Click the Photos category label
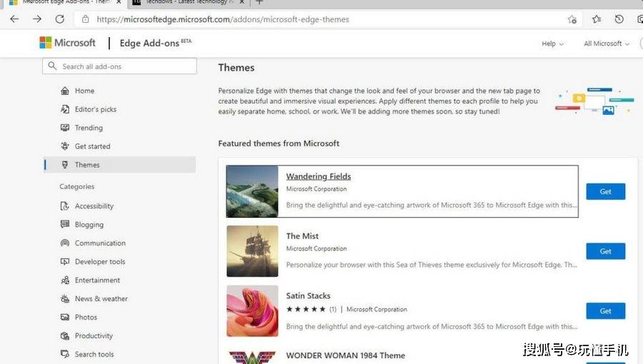The height and width of the screenshot is (364, 643). (86, 317)
